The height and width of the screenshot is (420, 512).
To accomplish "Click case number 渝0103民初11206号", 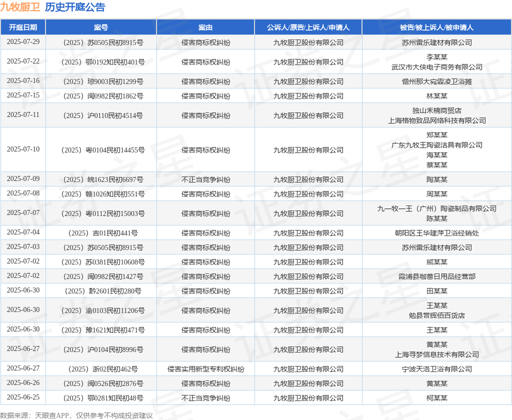I will coord(103,310).
